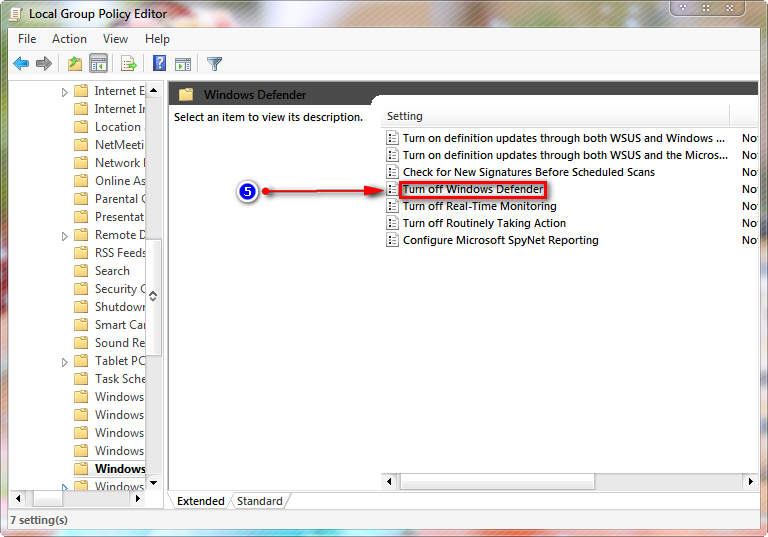768x537 pixels.
Task: Click folder icon next to Search
Action: click(x=81, y=271)
